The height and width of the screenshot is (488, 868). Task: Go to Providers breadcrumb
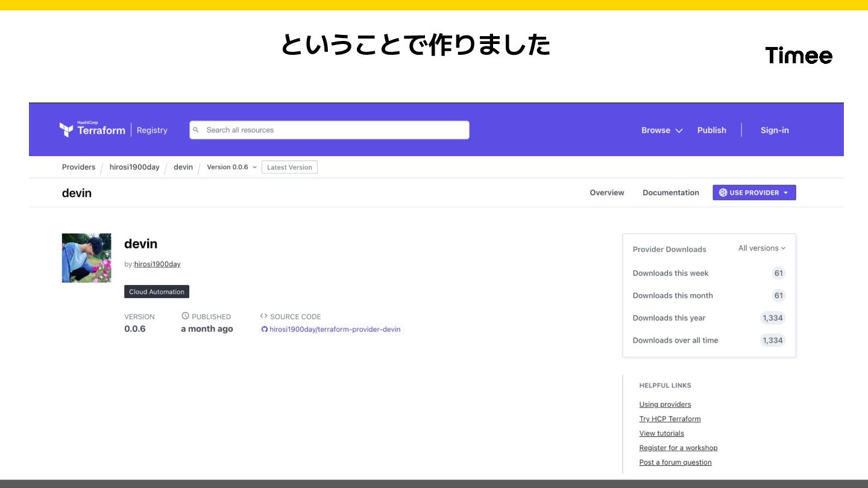coord(78,167)
